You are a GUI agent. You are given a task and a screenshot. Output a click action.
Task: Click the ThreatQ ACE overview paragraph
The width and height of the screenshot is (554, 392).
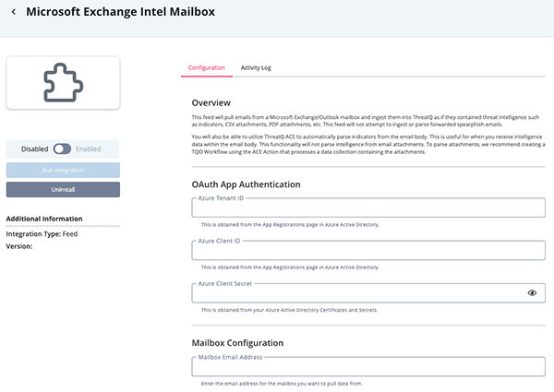pos(368,144)
